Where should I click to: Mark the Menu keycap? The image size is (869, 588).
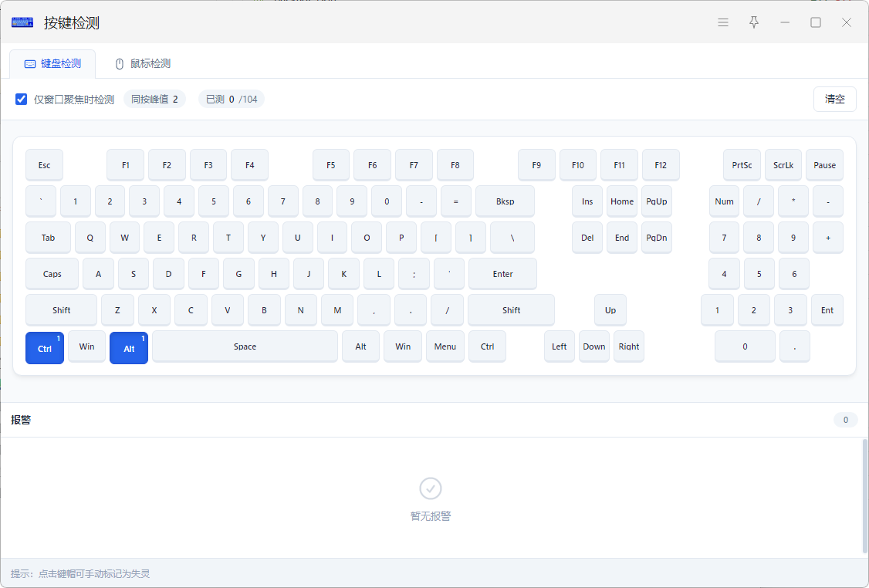click(x=445, y=346)
